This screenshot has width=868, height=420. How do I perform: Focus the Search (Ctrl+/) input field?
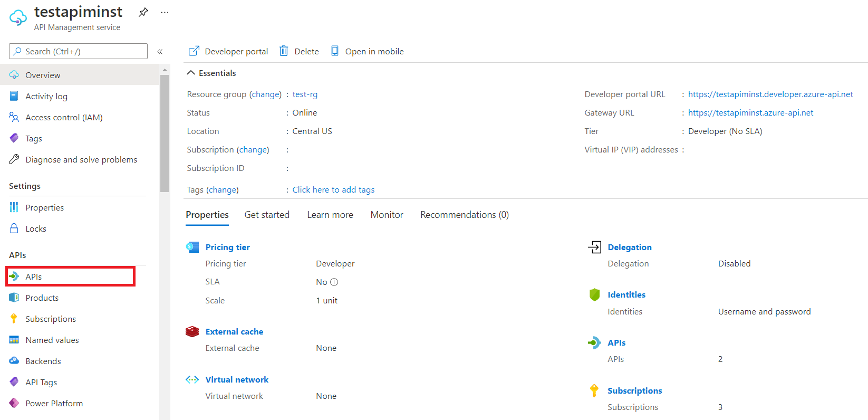78,51
